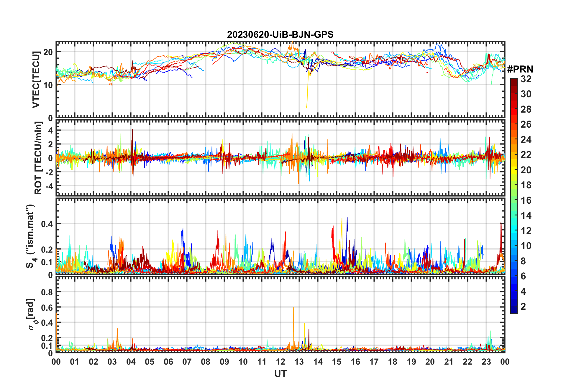Click UT axis hour label 21
561x392 pixels.
449,362
